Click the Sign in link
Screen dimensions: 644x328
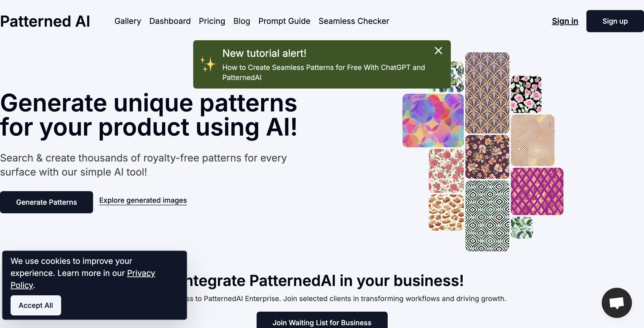(565, 21)
